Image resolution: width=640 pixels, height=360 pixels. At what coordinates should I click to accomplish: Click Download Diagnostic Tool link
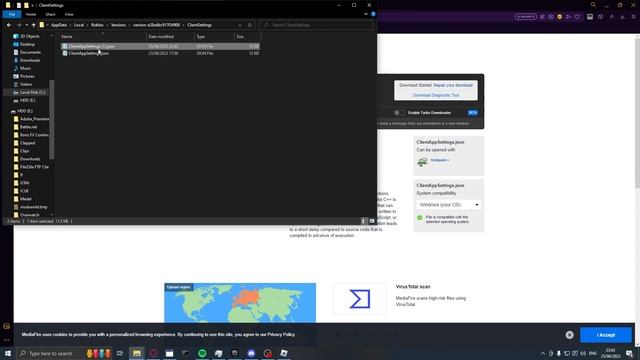coord(436,95)
